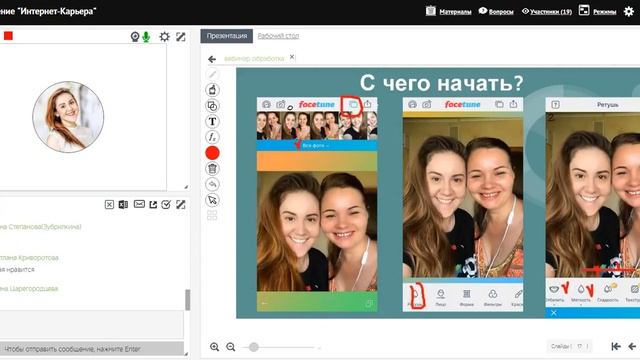
Task: Select the pencil drawing tool
Action: click(212, 74)
